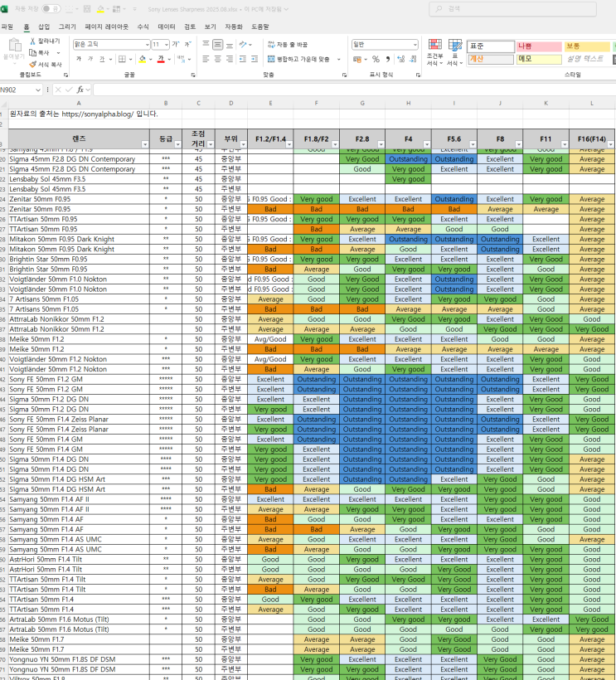Switch to the 삽입 (Insert) tab

[x=44, y=27]
